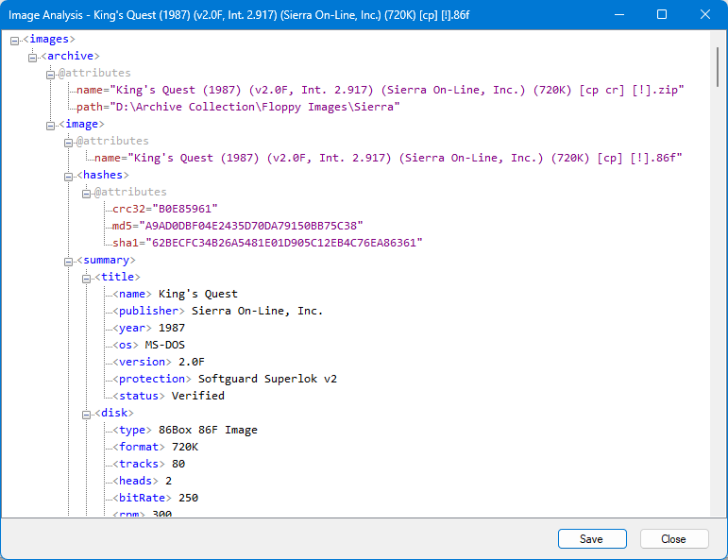Click the title tag label
The image size is (728, 560).
[117, 277]
